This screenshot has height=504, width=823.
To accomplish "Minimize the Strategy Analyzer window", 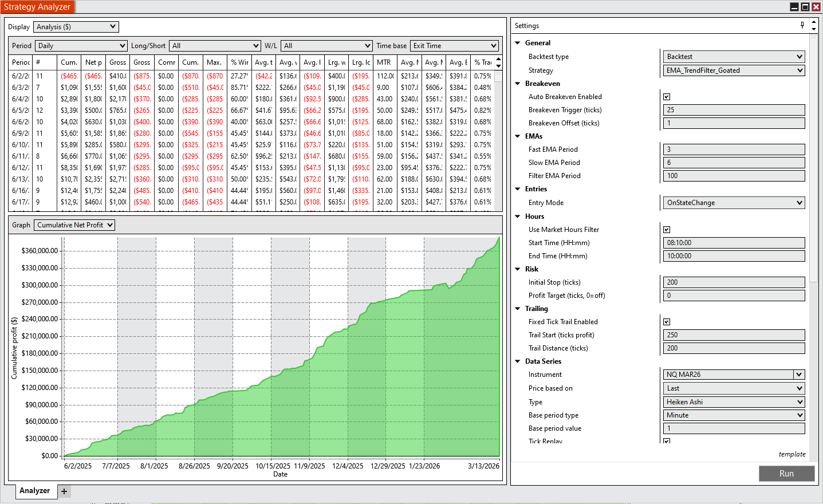I will tap(794, 7).
